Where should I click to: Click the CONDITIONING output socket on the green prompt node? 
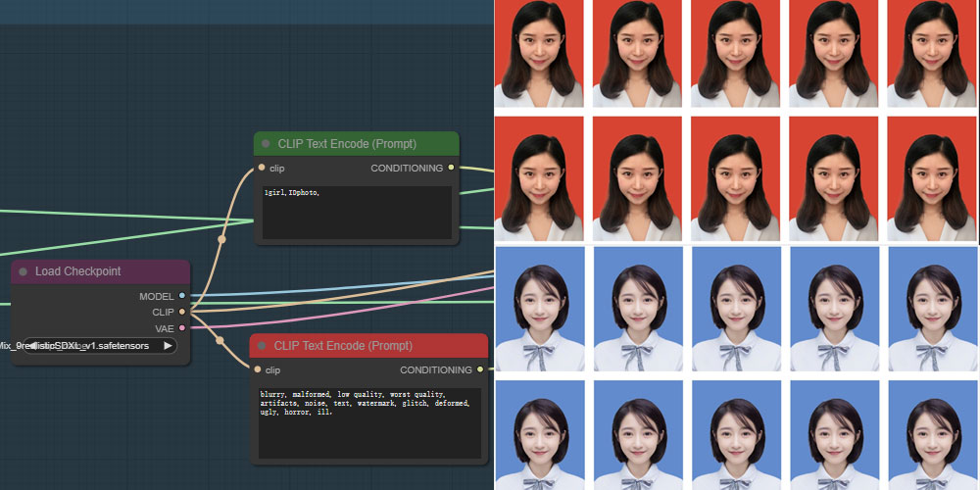(x=451, y=168)
